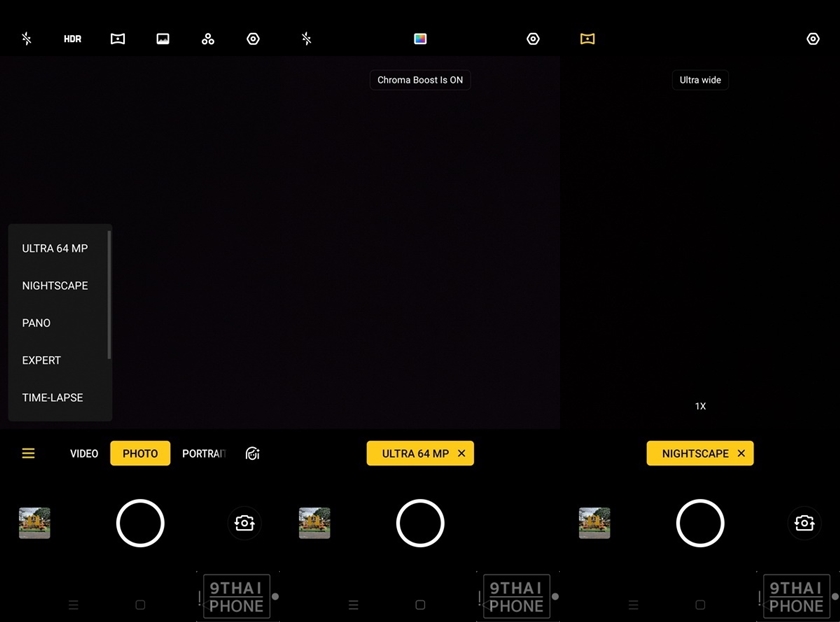Toggle HDR mode in the top bar
Image resolution: width=840 pixels, height=622 pixels.
pos(72,39)
